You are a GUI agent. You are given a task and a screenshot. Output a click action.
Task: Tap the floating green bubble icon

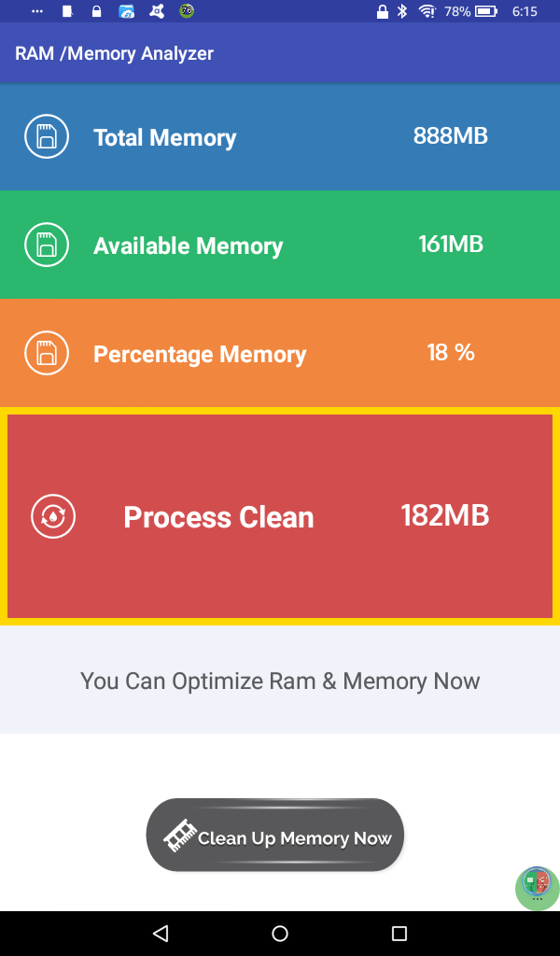[x=537, y=885]
